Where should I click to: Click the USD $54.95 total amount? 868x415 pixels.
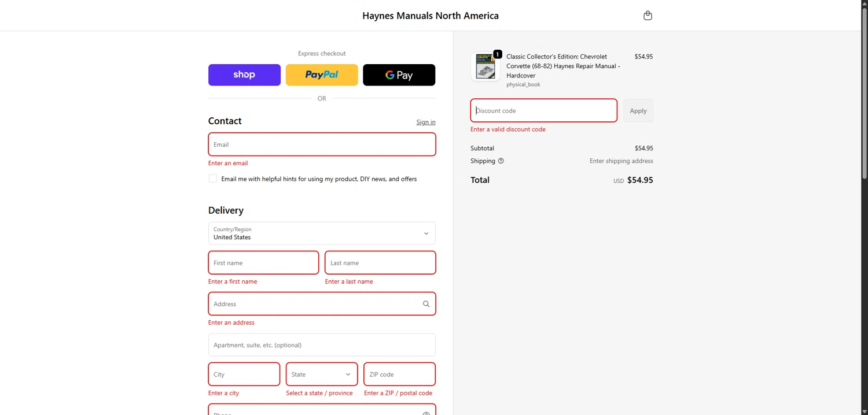pos(633,180)
